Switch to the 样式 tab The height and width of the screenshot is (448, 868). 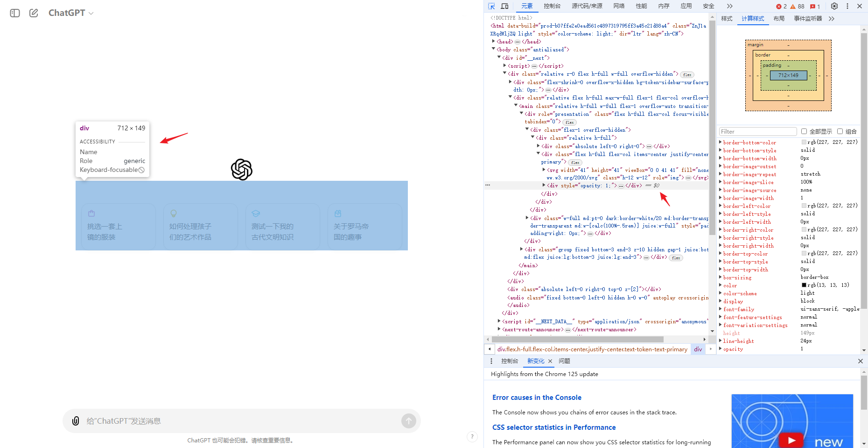(x=727, y=19)
